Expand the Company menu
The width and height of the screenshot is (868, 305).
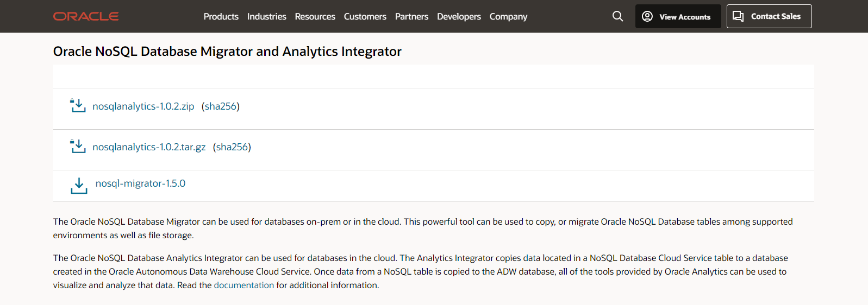(x=508, y=17)
